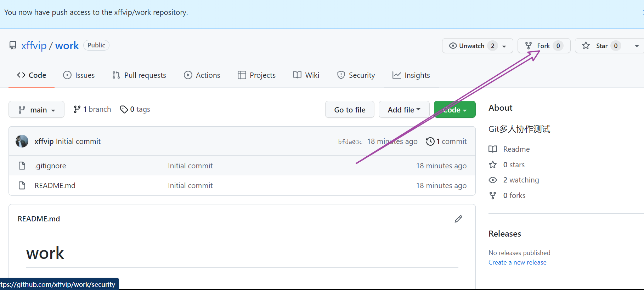The width and height of the screenshot is (644, 290).
Task: Click the Star count badge showing 0
Action: (616, 46)
